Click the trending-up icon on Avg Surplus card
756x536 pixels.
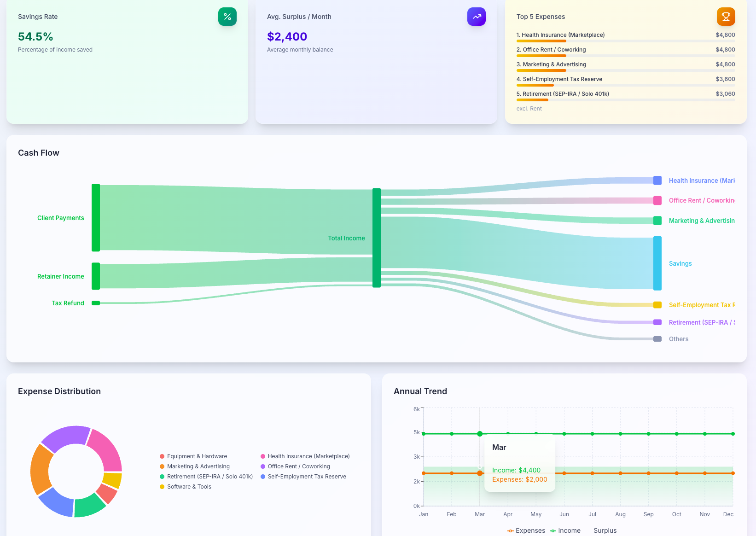(x=477, y=16)
